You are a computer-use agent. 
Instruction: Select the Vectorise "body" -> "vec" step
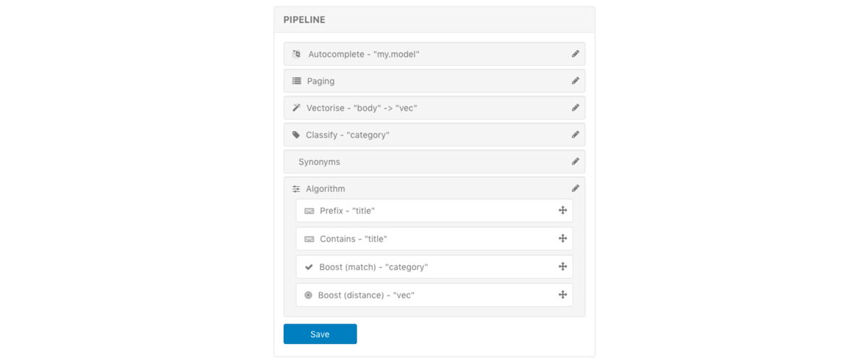[434, 108]
